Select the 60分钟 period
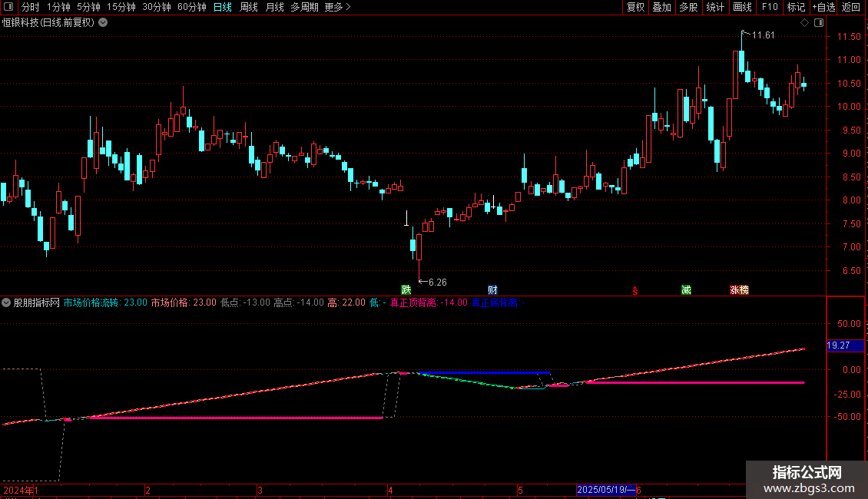This screenshot has width=868, height=499. click(191, 7)
